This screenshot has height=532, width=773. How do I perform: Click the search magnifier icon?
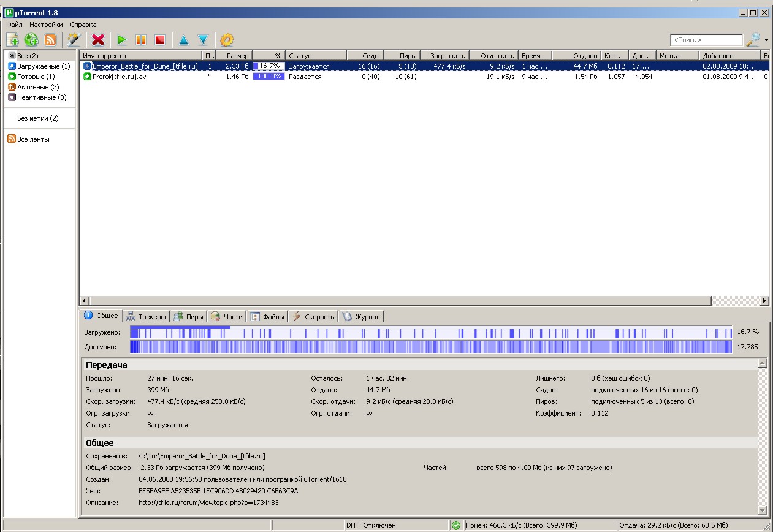pos(752,40)
